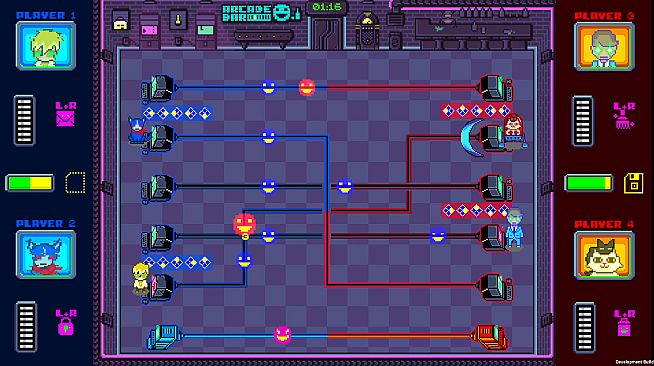
Task: Click the bottom-right red team computer
Action: pos(496,287)
